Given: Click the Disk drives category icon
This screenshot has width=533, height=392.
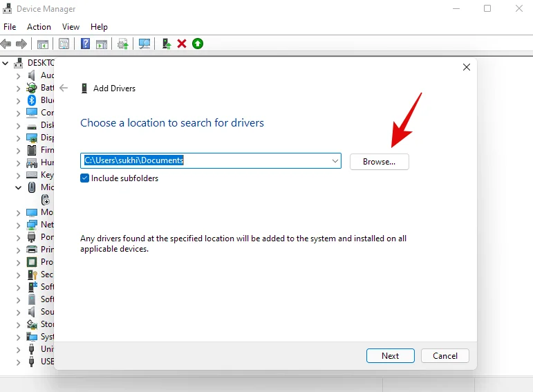Looking at the screenshot, I should click(x=32, y=127).
